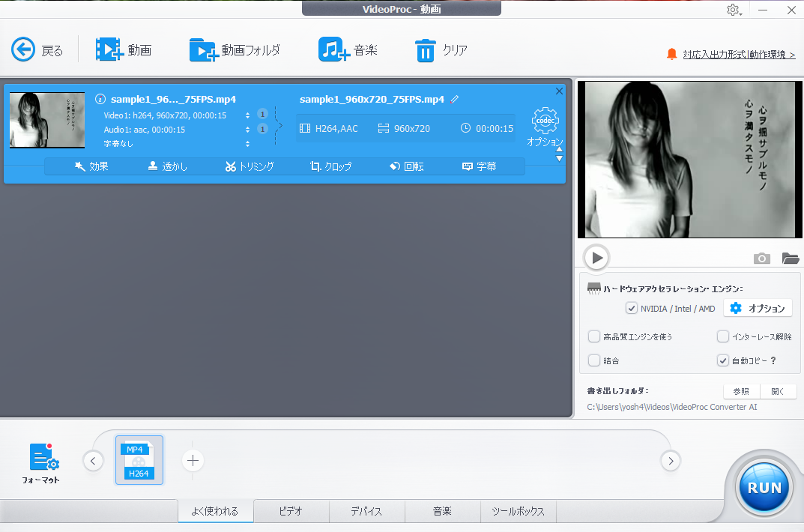Screen dimensions: 804x532
Task: Open hardware acceleration オプション button
Action: coord(758,308)
